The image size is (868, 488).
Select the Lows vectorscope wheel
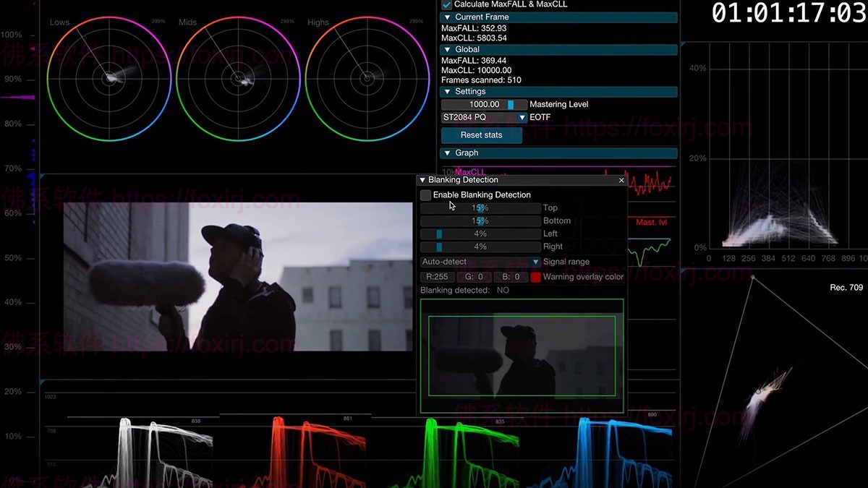(x=108, y=78)
